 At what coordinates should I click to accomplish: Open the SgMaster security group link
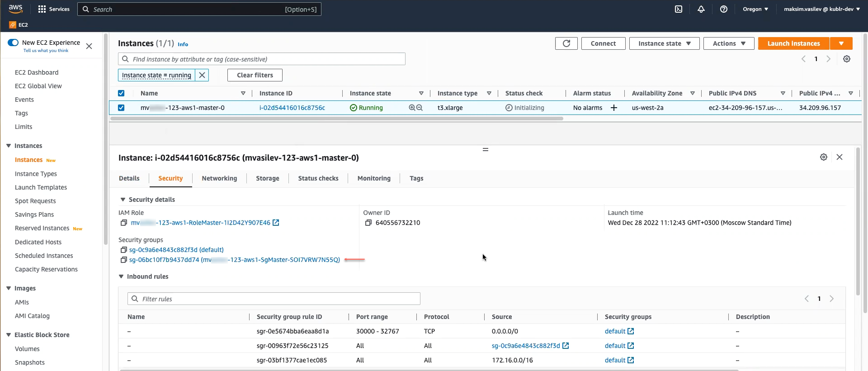click(x=235, y=260)
